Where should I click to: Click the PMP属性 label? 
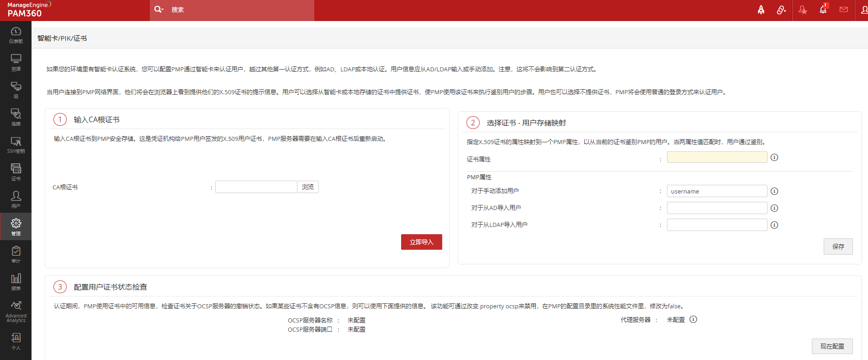coord(479,177)
